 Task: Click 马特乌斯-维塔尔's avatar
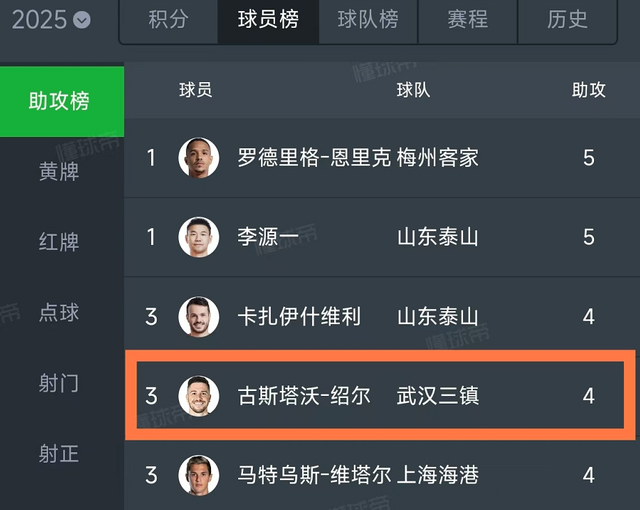[x=199, y=475]
